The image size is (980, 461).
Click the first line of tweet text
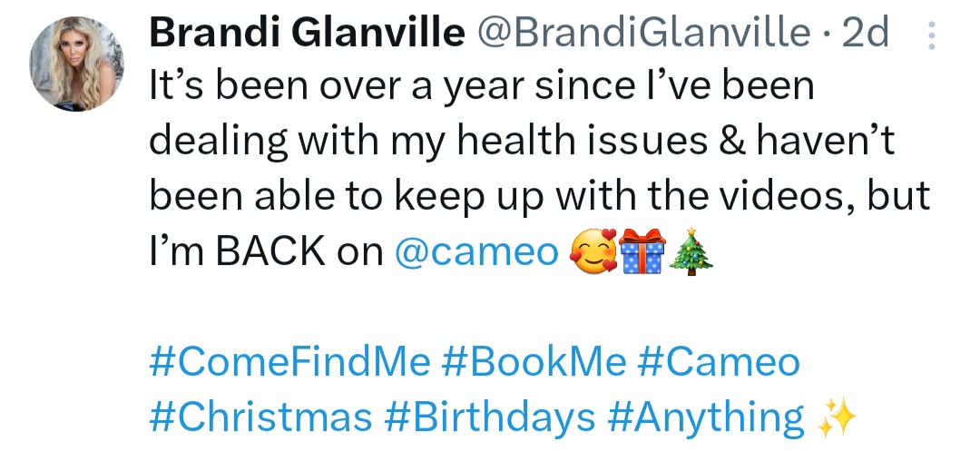[481, 86]
